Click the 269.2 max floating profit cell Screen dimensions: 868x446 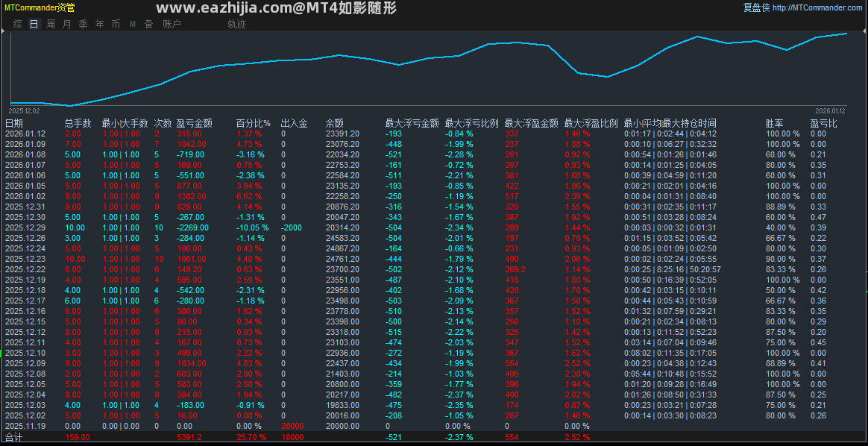click(515, 269)
